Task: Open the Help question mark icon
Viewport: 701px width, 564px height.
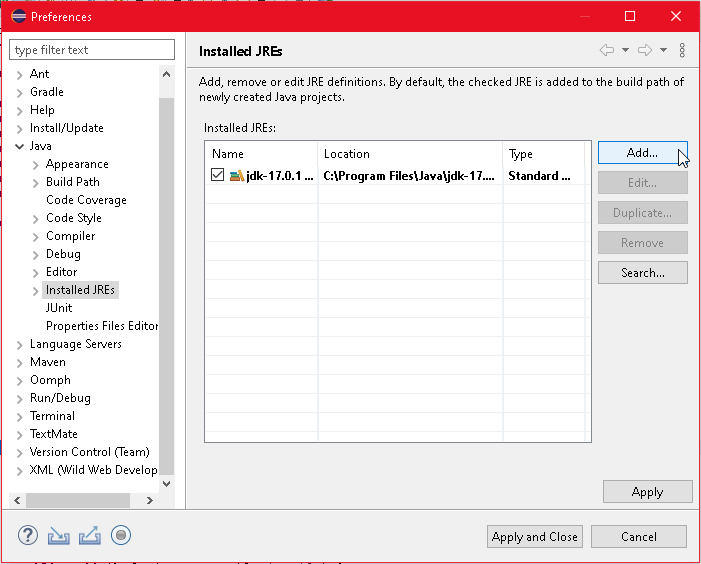Action: (28, 535)
